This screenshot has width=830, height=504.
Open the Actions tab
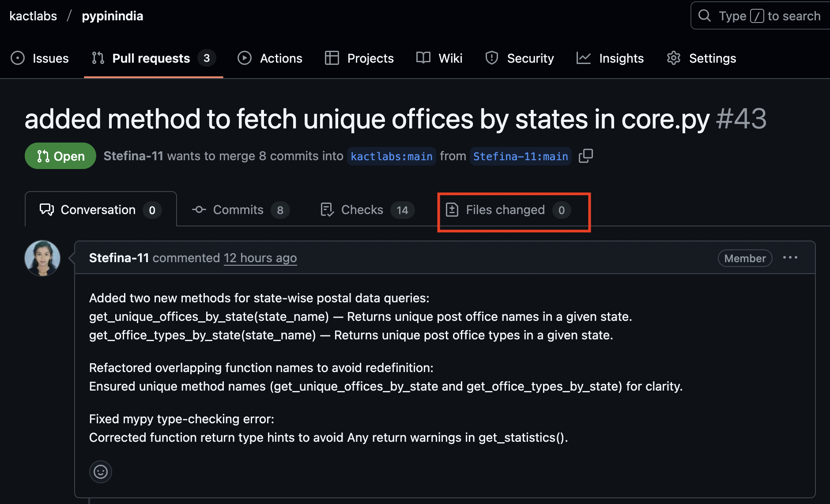pyautogui.click(x=270, y=58)
